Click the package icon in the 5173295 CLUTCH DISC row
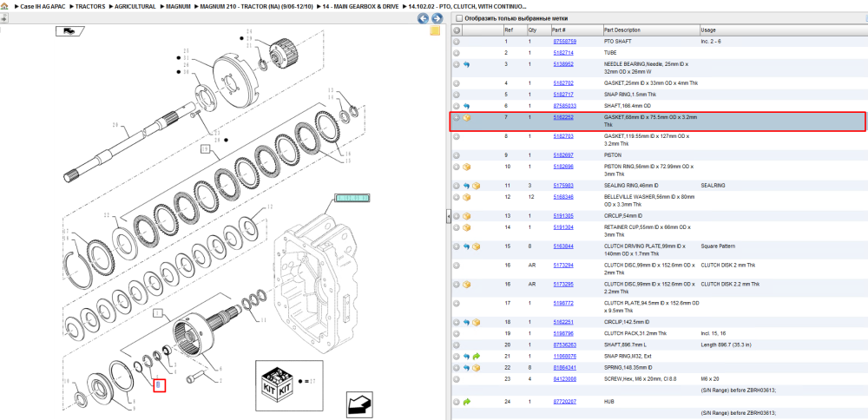Viewport: 868px width, 420px height. 466,285
